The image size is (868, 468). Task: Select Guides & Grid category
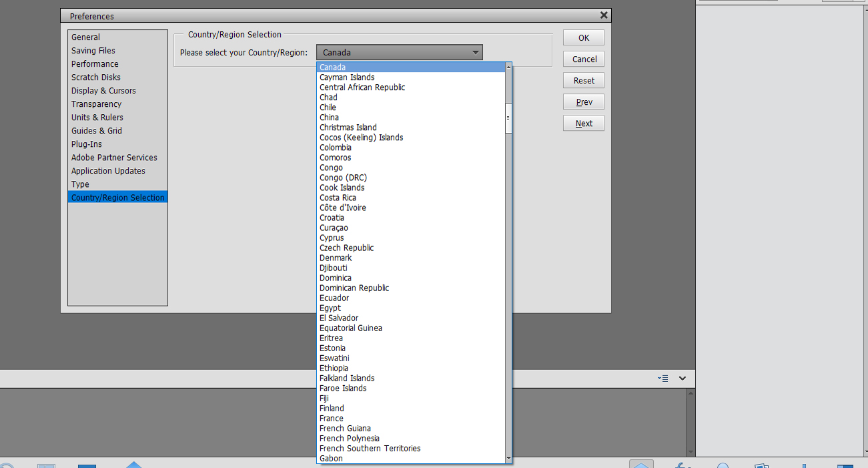tap(117, 130)
